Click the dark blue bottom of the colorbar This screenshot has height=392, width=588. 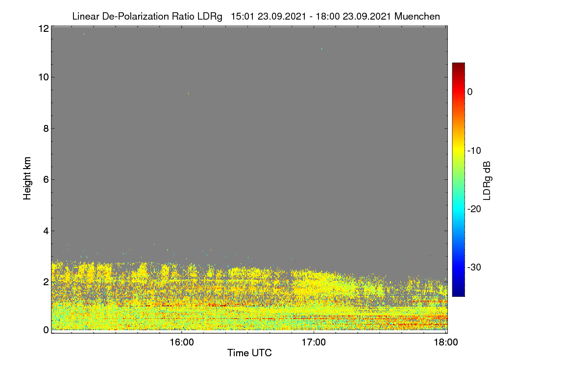click(458, 293)
